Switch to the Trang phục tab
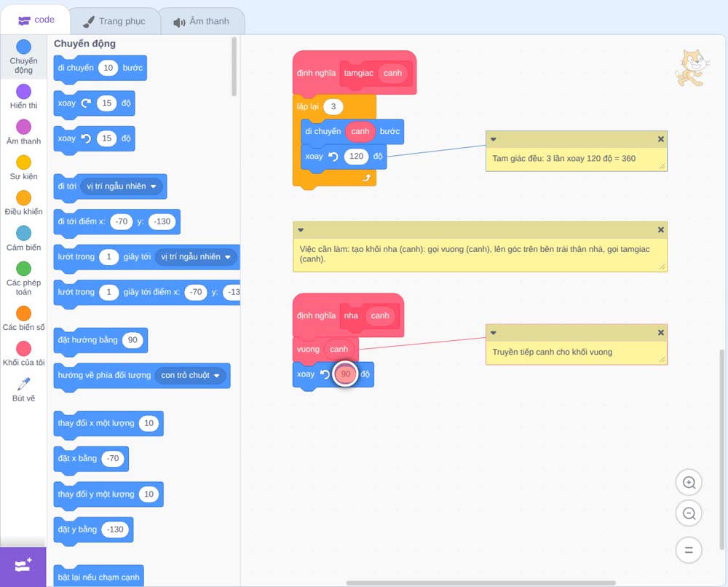 (x=114, y=21)
